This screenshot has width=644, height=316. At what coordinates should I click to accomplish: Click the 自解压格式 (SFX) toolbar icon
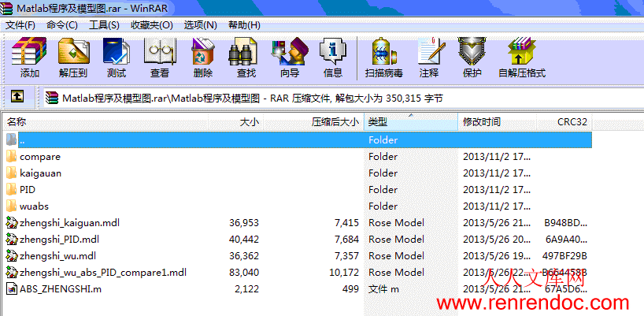[x=522, y=51]
